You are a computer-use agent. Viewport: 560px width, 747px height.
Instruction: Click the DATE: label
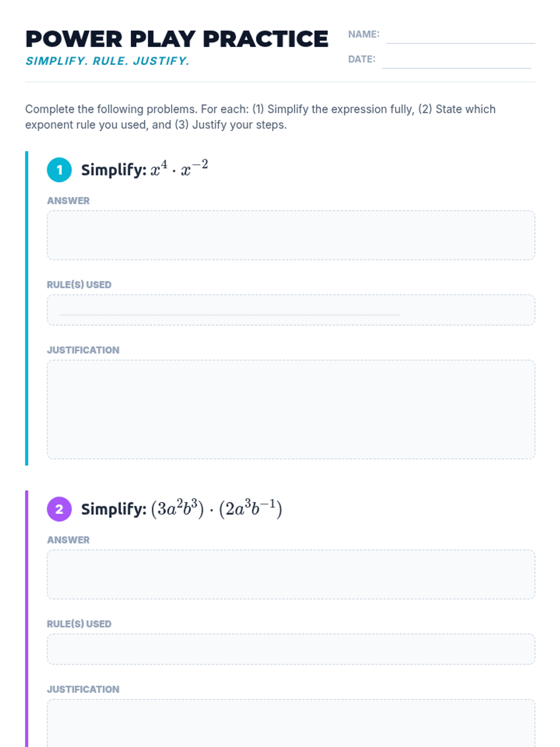point(362,59)
